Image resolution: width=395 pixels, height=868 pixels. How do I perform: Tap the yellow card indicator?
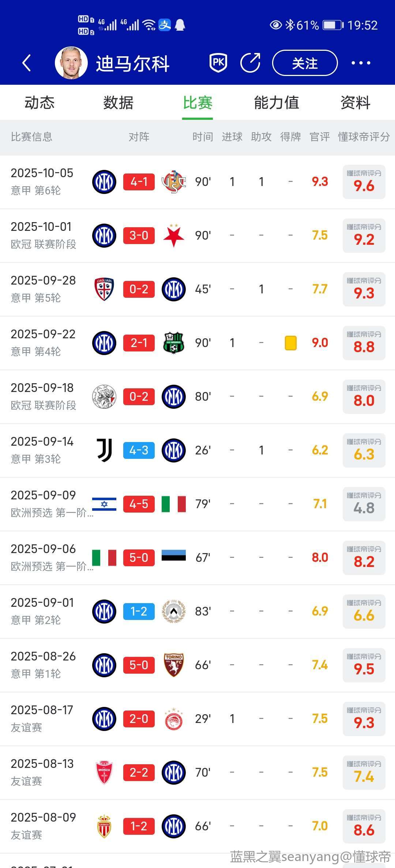(291, 343)
